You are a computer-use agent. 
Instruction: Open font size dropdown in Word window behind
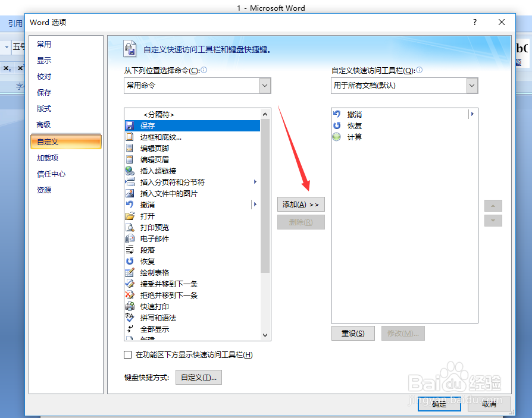(7, 47)
